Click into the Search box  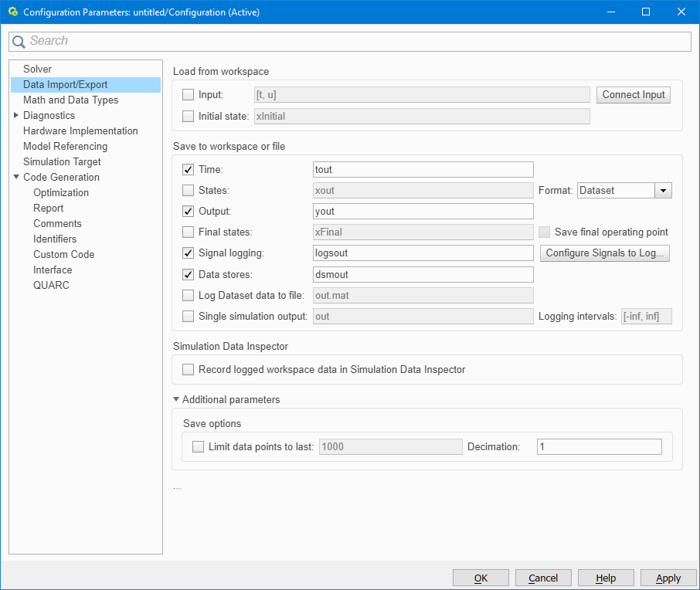click(355, 42)
